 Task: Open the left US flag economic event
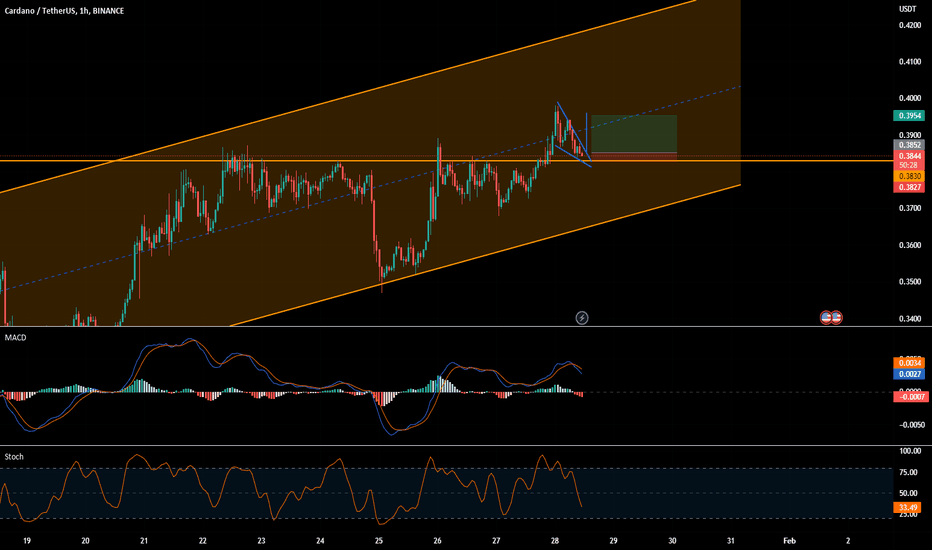pos(826,318)
